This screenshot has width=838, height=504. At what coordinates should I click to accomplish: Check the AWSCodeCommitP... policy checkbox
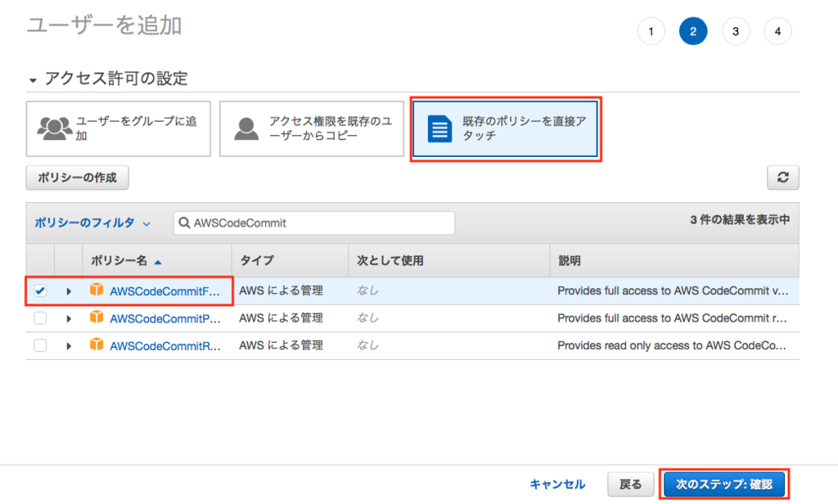click(x=40, y=318)
